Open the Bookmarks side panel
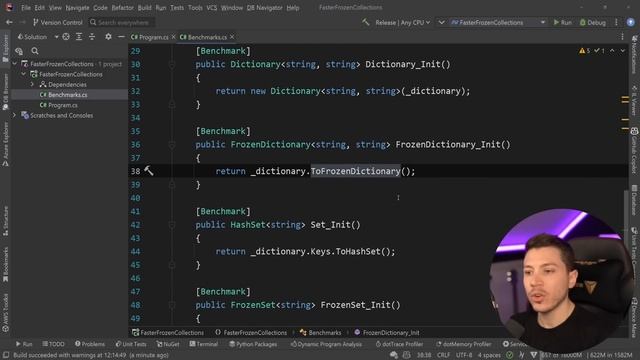Viewport: 640px width, 360px height. (x=5, y=265)
